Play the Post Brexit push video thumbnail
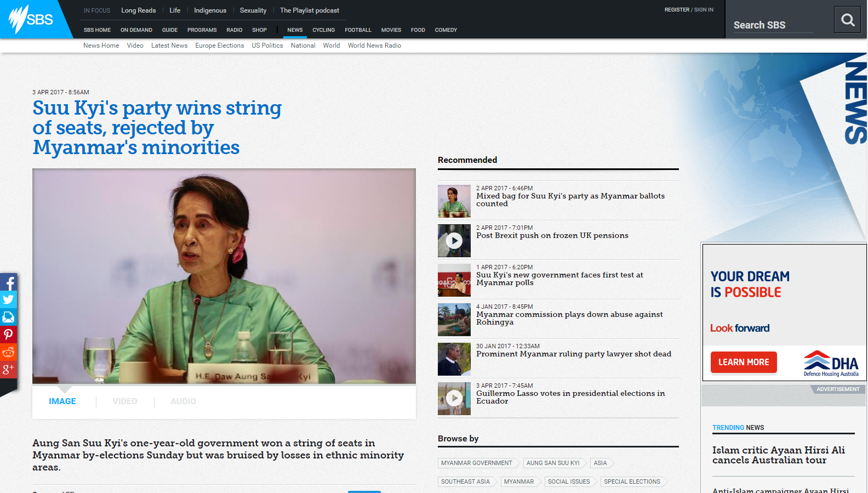The image size is (868, 493). (454, 241)
